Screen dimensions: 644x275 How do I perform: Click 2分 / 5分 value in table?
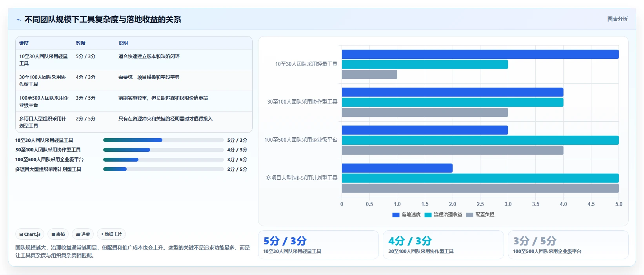(x=86, y=119)
